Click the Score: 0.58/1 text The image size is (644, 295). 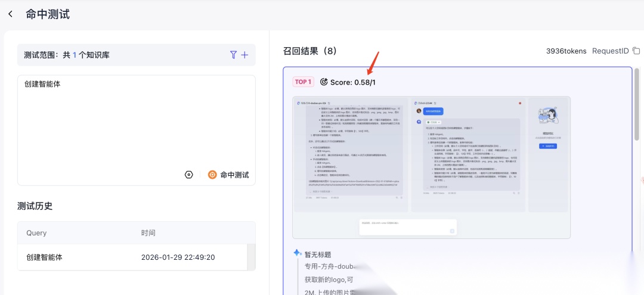point(352,82)
